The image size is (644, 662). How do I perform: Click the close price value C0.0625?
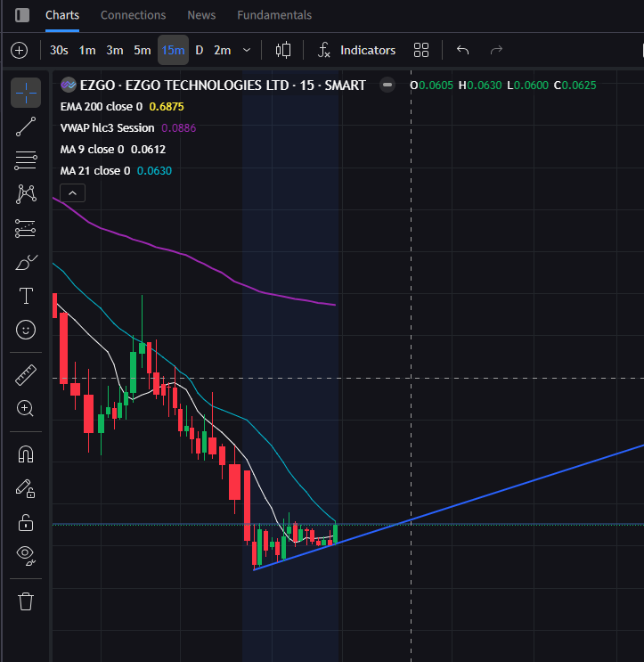[575, 86]
